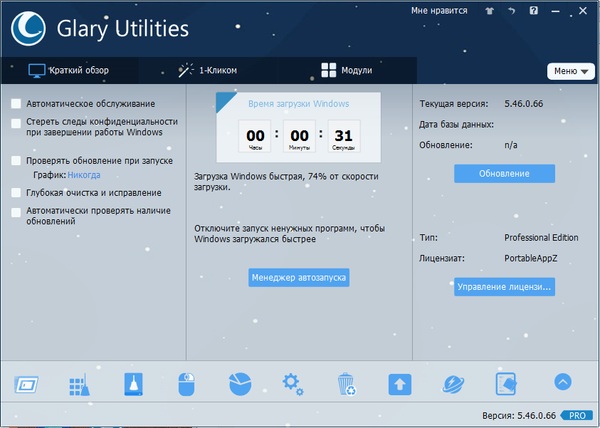
Task: Open the disk analysis pie chart
Action: (x=239, y=383)
